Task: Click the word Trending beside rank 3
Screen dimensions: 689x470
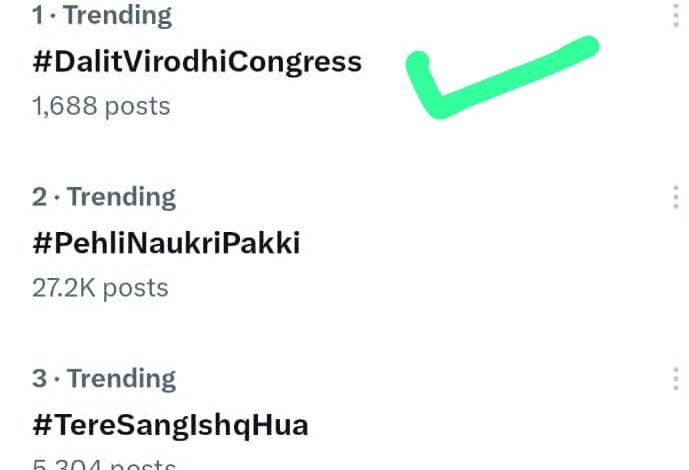Action: point(121,379)
